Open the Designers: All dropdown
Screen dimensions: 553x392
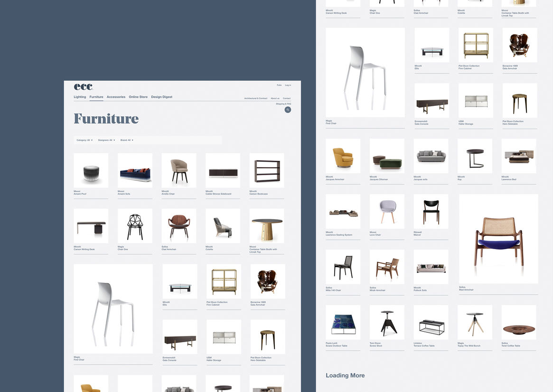click(x=106, y=140)
